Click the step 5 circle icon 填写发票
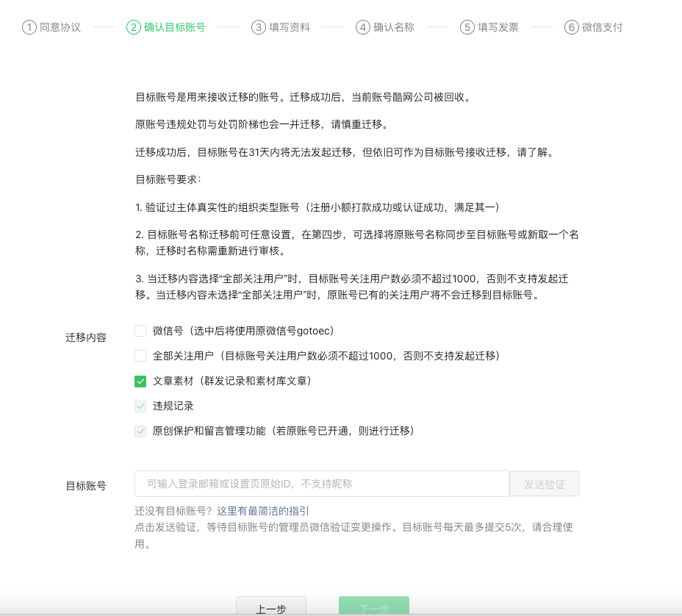682x616 pixels. tap(467, 27)
